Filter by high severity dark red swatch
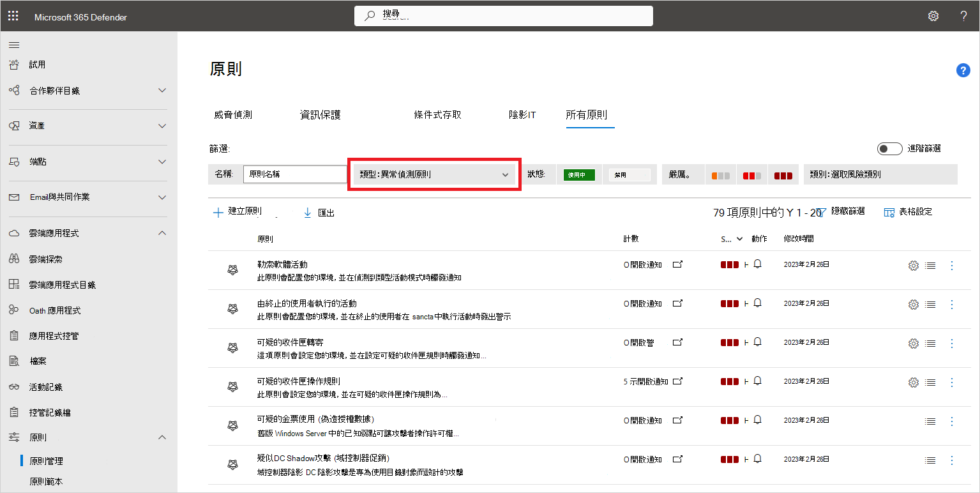Image resolution: width=980 pixels, height=493 pixels. coord(783,175)
